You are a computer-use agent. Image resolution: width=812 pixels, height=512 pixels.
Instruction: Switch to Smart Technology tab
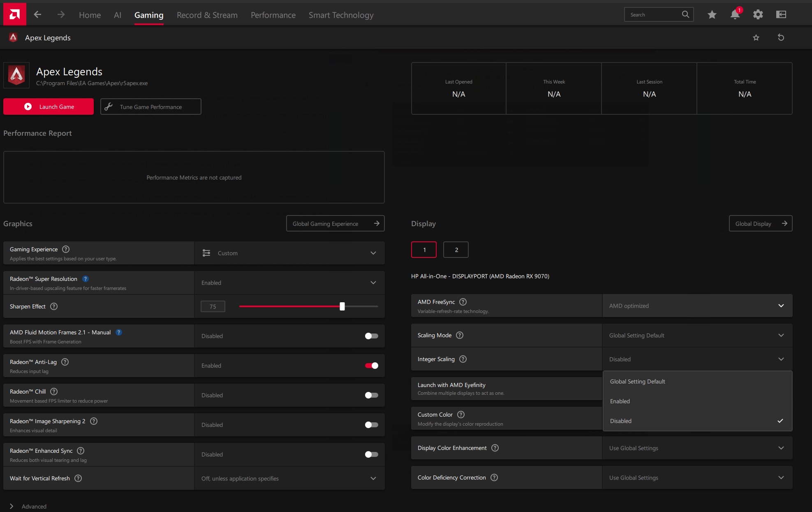[x=341, y=15]
